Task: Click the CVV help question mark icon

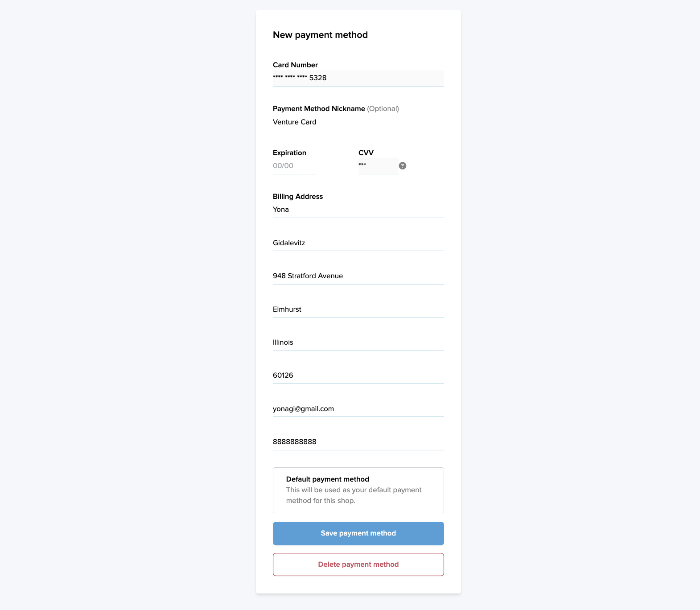Action: 402,166
